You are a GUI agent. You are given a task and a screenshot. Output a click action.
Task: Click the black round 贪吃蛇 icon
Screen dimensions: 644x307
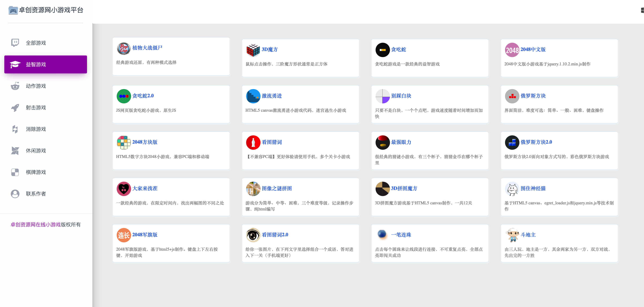click(x=383, y=50)
